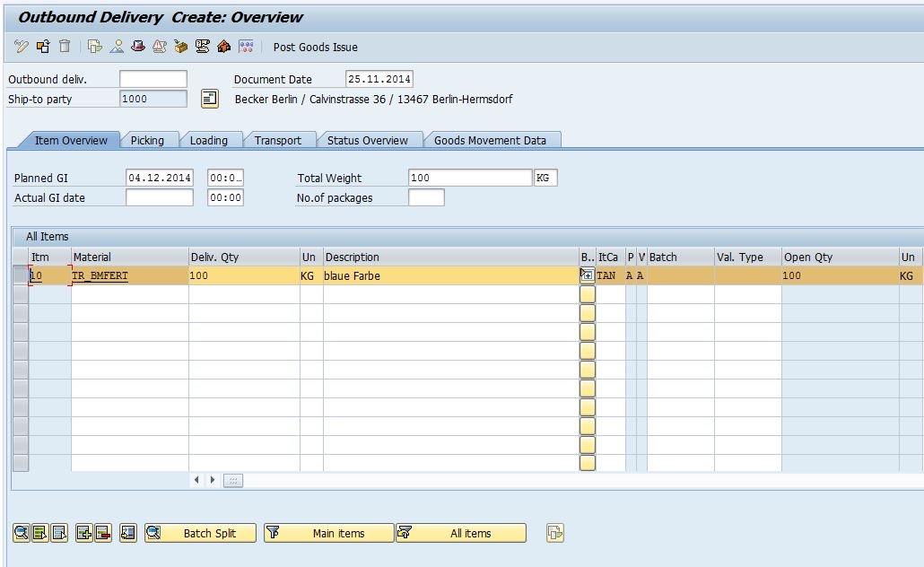Click the trash Delete icon in toolbar
Viewport: 924px width, 567px height.
tap(65, 47)
